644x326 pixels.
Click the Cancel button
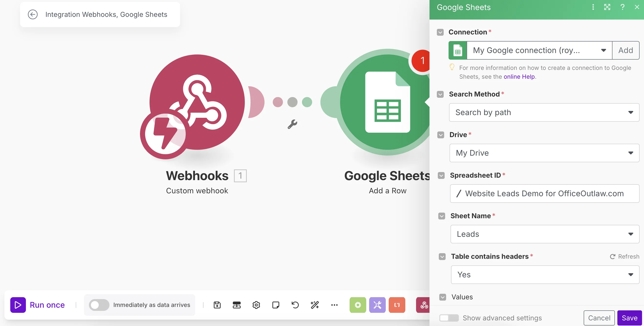(599, 318)
